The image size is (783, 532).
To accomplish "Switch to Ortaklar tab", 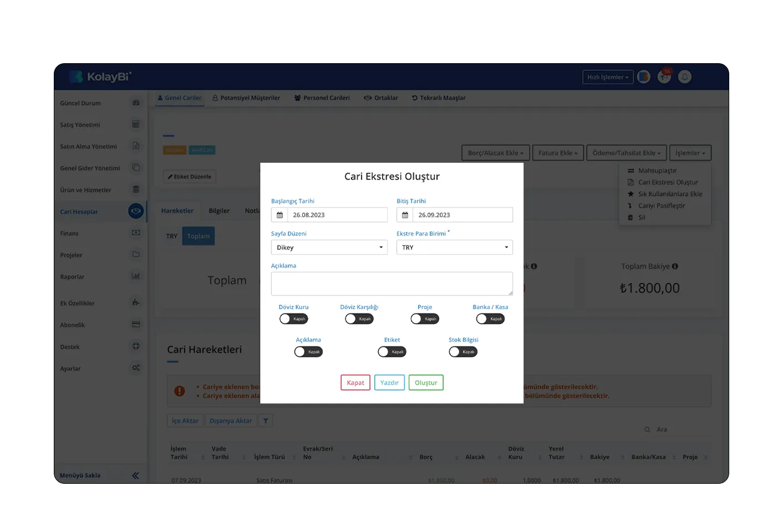I will tap(381, 98).
